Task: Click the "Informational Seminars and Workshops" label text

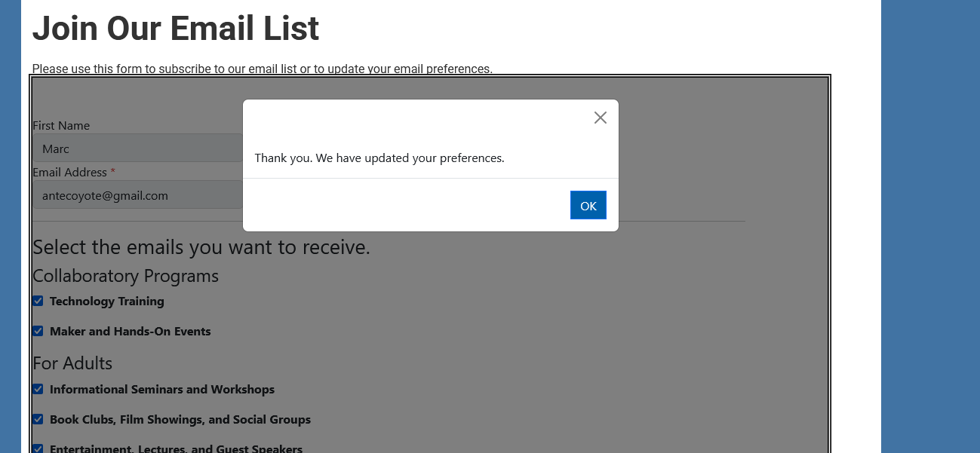Action: point(161,390)
